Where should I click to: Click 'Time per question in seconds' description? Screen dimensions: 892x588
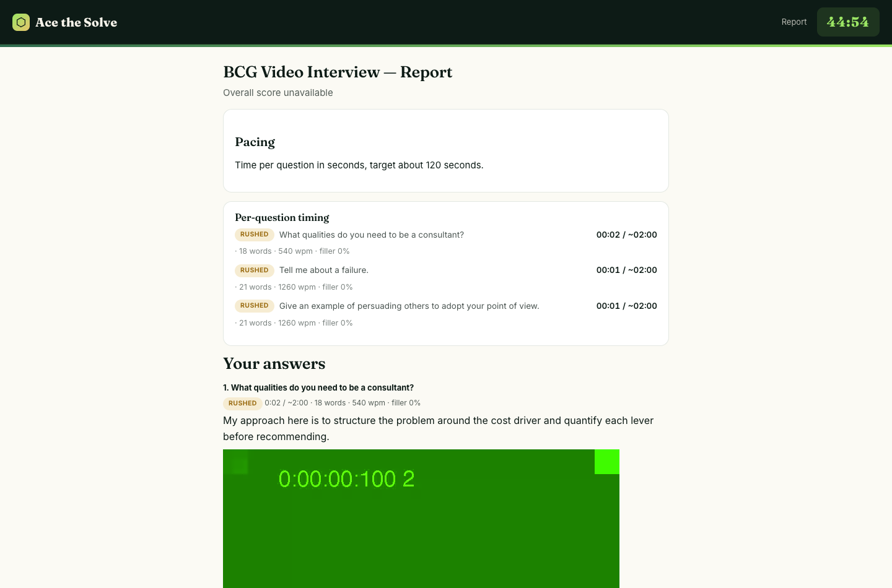[359, 165]
